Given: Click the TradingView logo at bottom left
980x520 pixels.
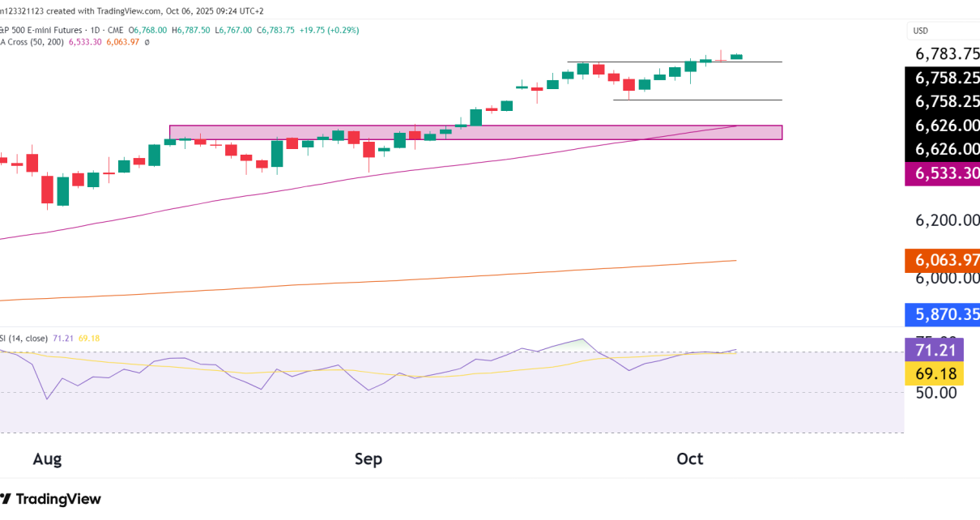Looking at the screenshot, I should click(x=50, y=499).
